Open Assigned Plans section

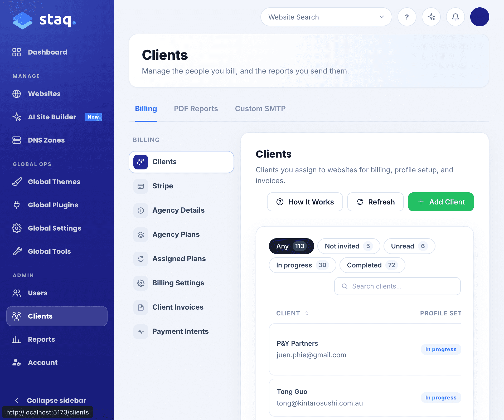pos(181,259)
